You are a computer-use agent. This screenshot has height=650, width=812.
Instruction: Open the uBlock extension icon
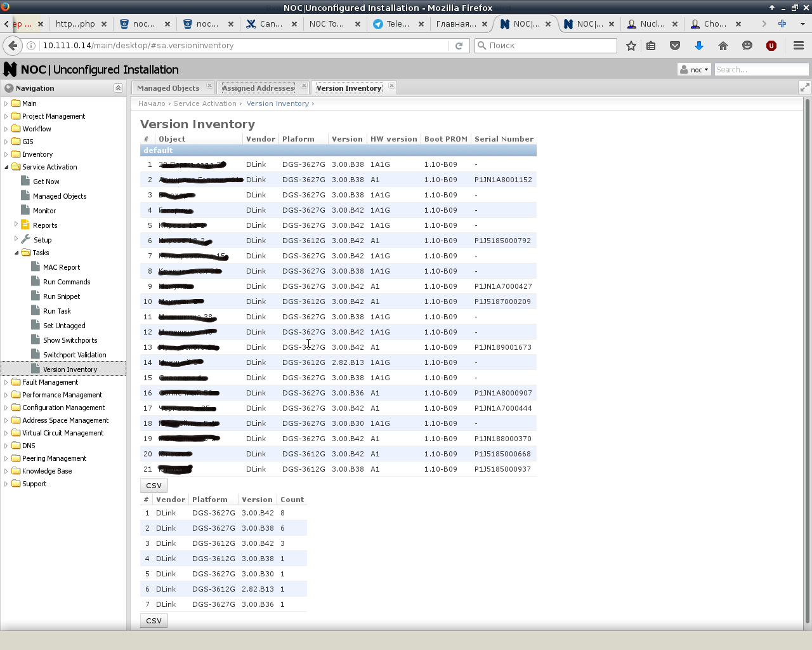(771, 46)
